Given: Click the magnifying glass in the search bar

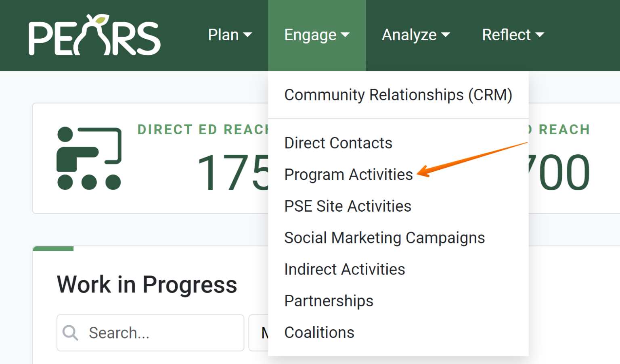Looking at the screenshot, I should (71, 333).
